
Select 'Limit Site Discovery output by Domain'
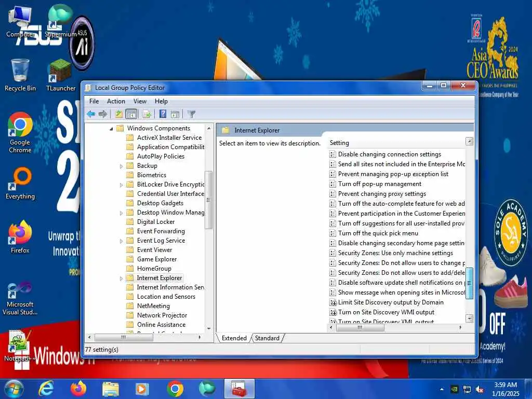(391, 302)
